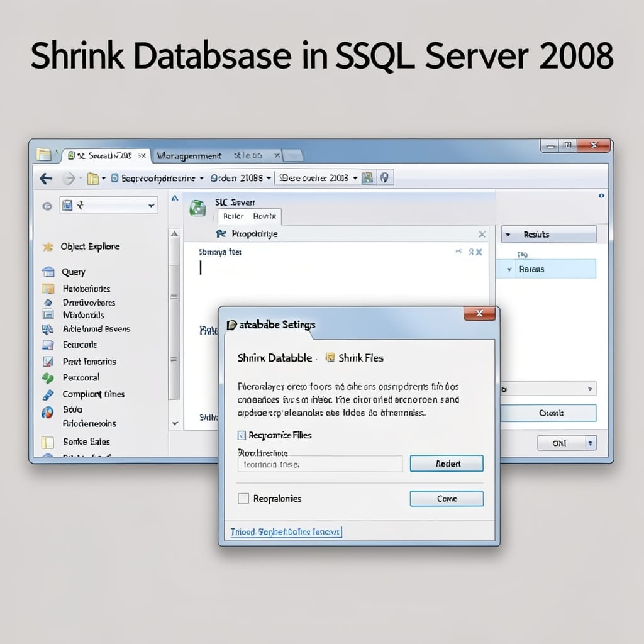Open the sidebar combo box dropdown

click(152, 206)
